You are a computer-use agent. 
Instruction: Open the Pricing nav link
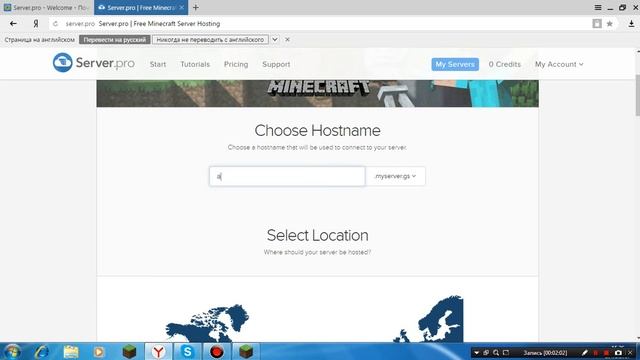tap(236, 64)
